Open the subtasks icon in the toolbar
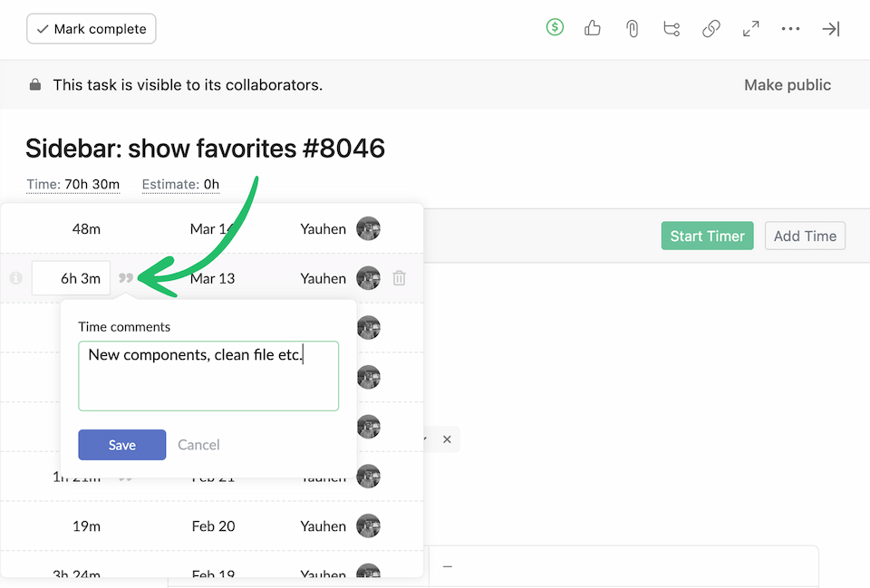Screen dimensions: 870x588 [x=672, y=28]
